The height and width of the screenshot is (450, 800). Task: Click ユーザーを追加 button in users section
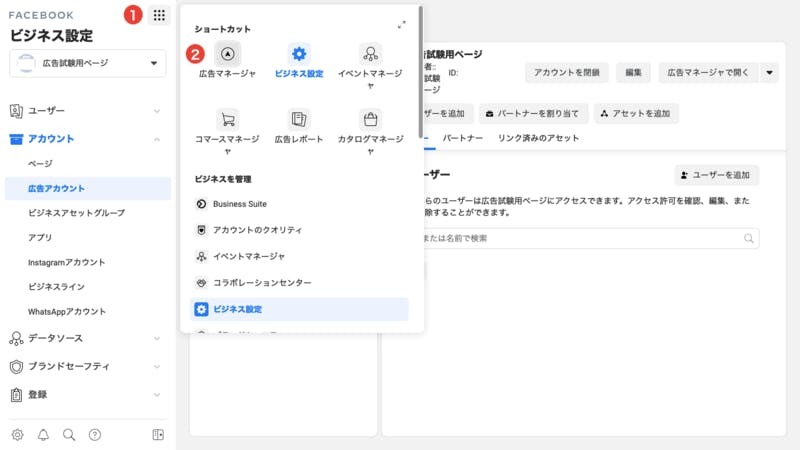click(x=716, y=175)
